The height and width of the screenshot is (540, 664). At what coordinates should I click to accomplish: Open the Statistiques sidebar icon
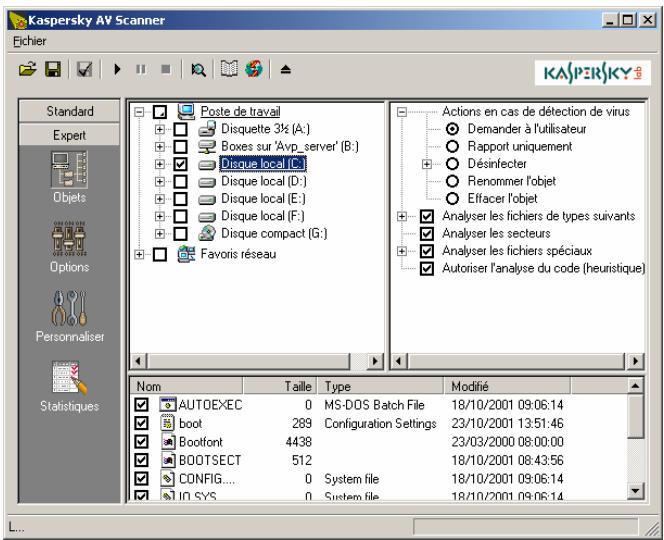click(x=70, y=378)
